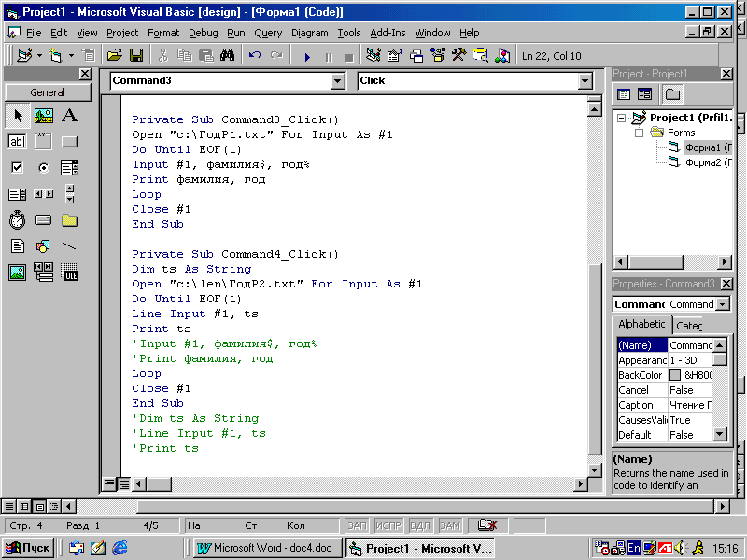
Task: Open the Click procedure dropdown
Action: (585, 80)
